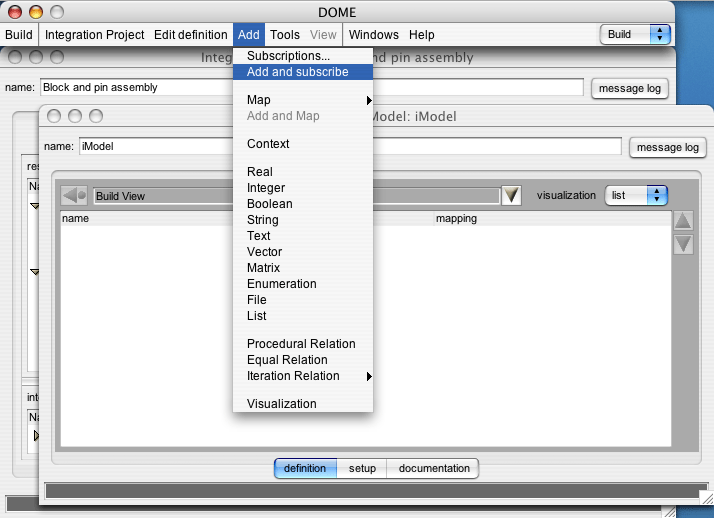The height and width of the screenshot is (518, 714).
Task: Click the Block and pin assembly name field
Action: click(311, 87)
